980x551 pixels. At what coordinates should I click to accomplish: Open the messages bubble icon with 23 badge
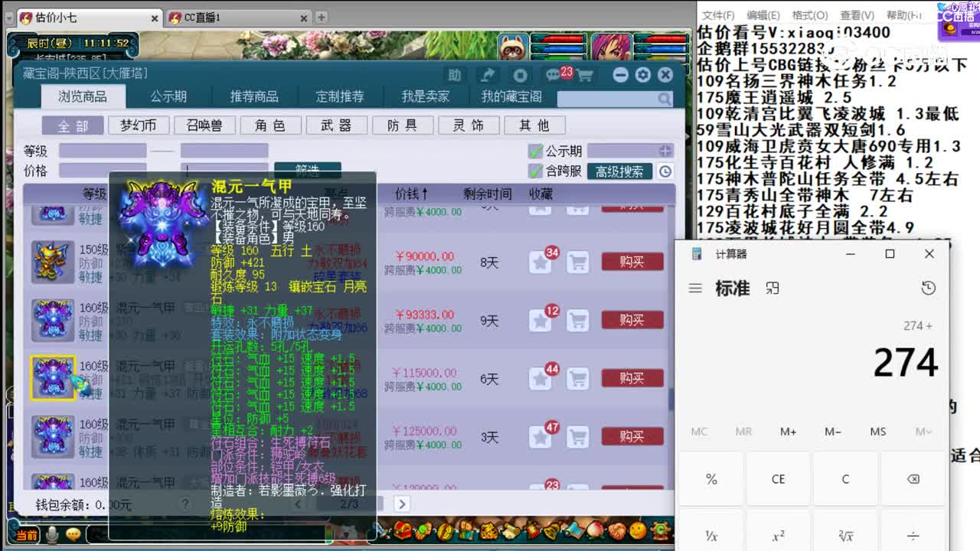coord(553,74)
